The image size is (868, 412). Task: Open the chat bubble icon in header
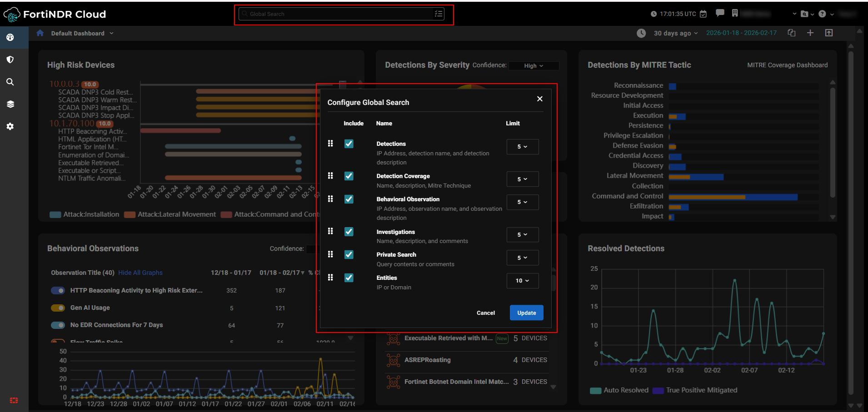(x=720, y=13)
